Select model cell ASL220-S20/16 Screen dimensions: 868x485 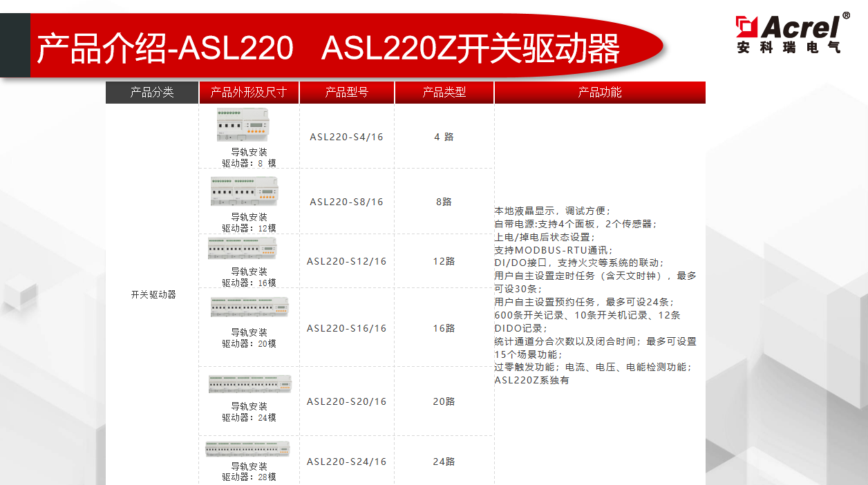[x=346, y=401]
